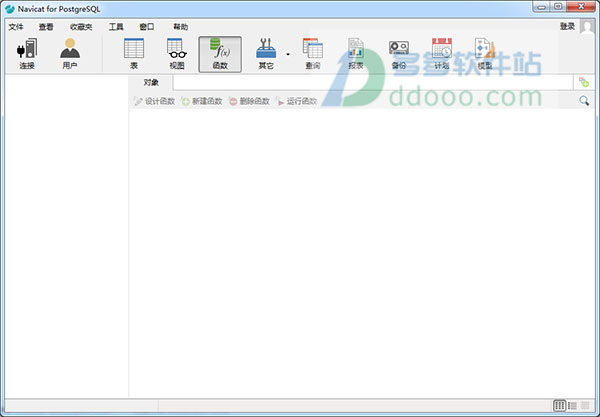Image resolution: width=600 pixels, height=417 pixels.
Task: Open the Schedule (计划) calendar icon
Action: (x=442, y=54)
